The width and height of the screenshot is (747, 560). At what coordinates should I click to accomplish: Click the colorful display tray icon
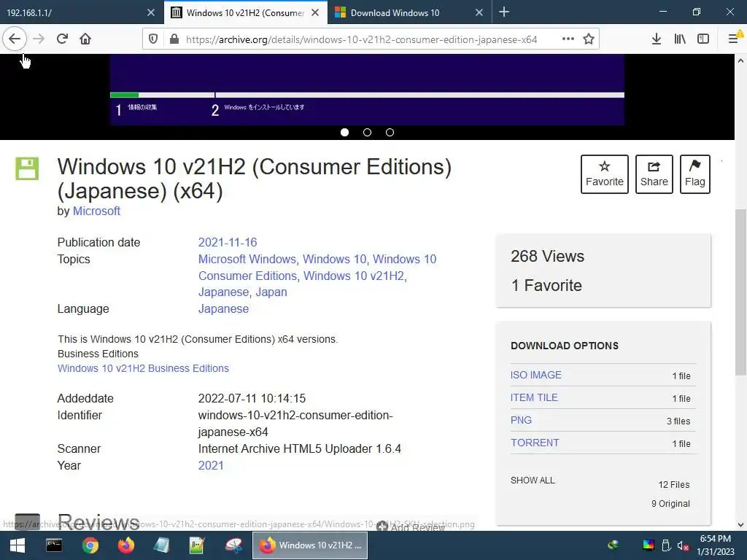point(649,545)
